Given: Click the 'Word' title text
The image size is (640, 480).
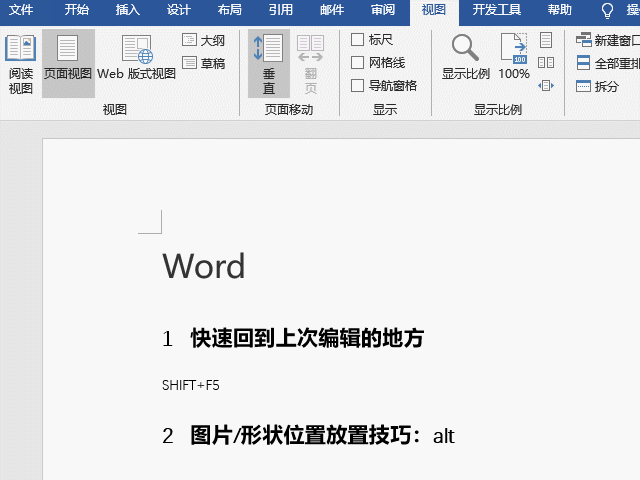Looking at the screenshot, I should point(204,266).
